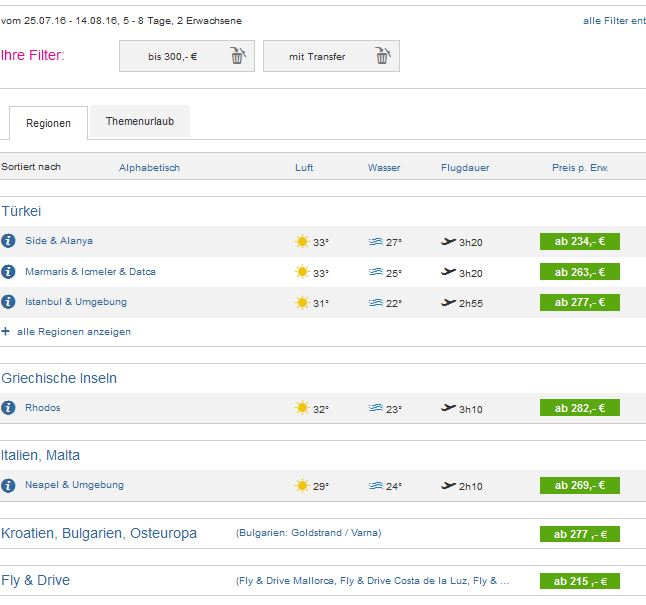Open the Griechische Inseln heading
The width and height of the screenshot is (646, 605).
tap(59, 378)
